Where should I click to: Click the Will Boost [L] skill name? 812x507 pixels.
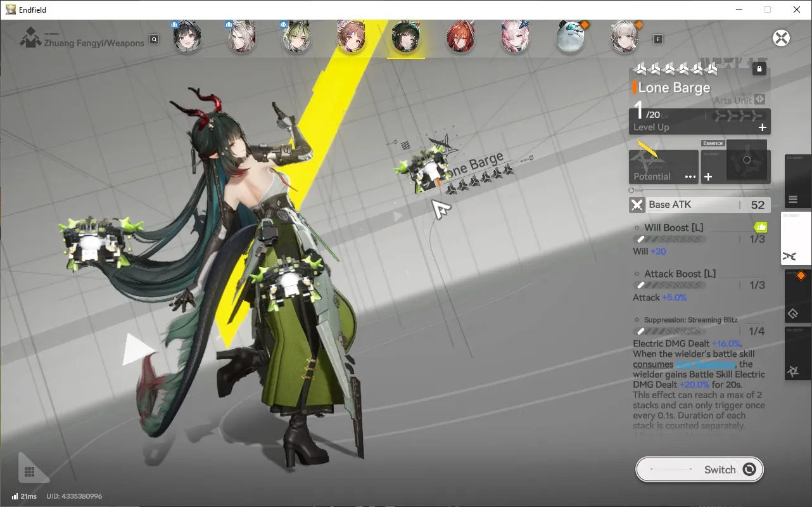point(674,228)
